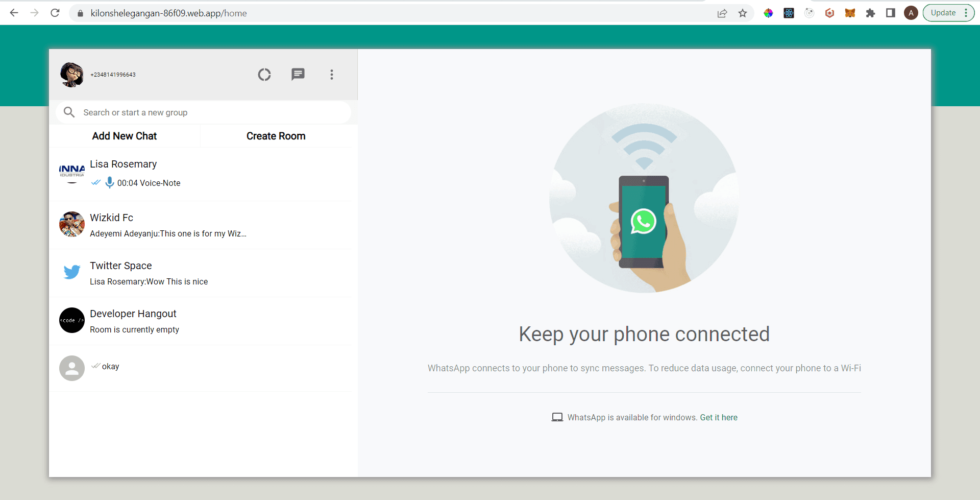Open the browser profile 'A' avatar
The height and width of the screenshot is (500, 980).
pos(911,13)
